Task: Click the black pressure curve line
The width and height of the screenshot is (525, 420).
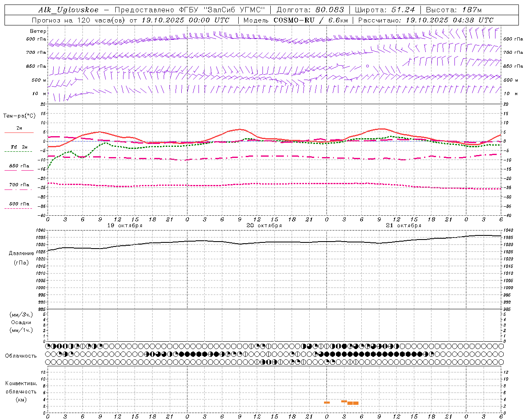Action: point(274,242)
